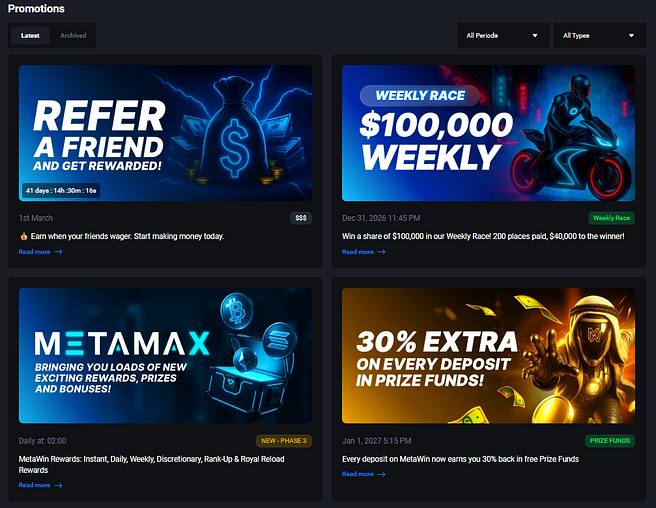Switch to the Archived tab
Viewport: 656px width, 508px height.
[73, 36]
